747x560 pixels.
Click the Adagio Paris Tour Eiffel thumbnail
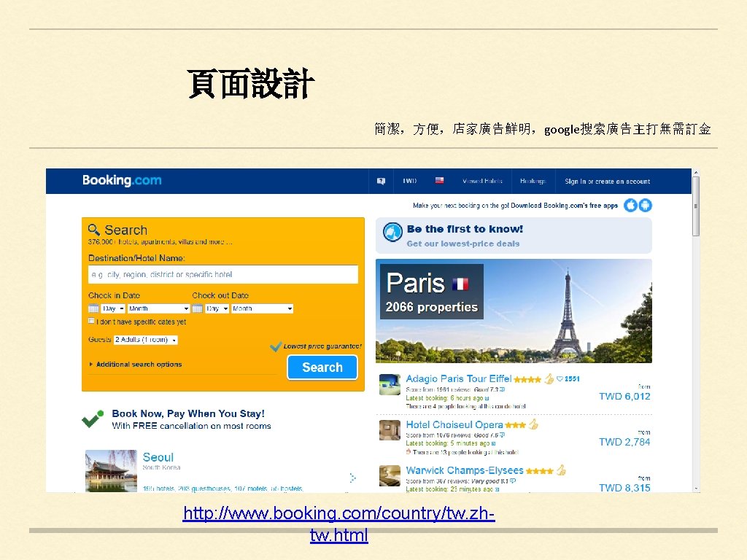[390, 385]
